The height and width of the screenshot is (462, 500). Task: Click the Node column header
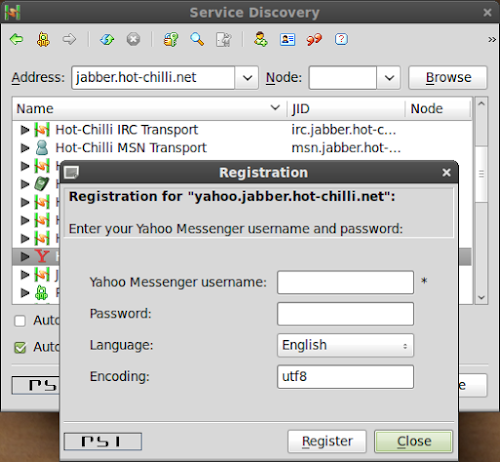click(438, 109)
